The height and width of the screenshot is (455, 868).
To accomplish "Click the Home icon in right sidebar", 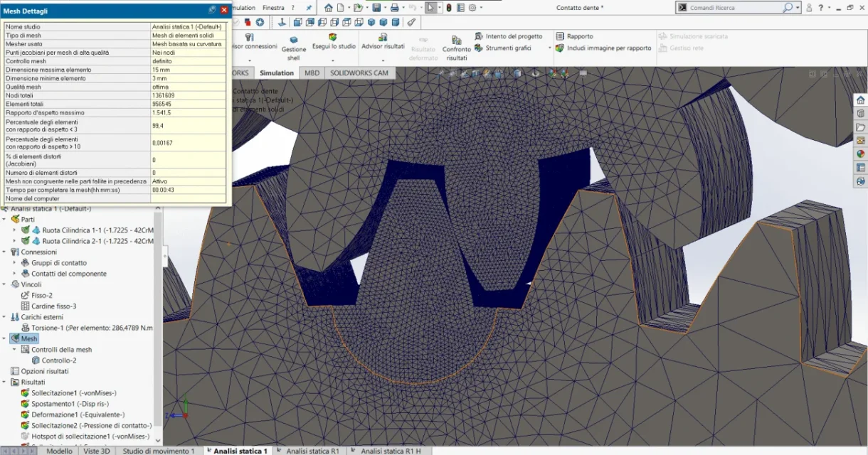I will 860,100.
